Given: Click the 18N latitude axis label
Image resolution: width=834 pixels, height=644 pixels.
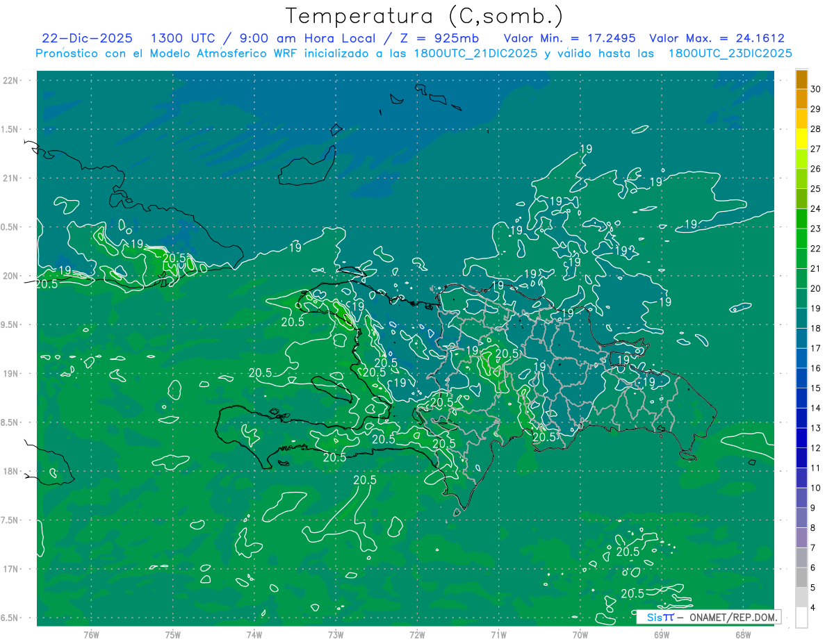Looking at the screenshot, I should (10, 471).
